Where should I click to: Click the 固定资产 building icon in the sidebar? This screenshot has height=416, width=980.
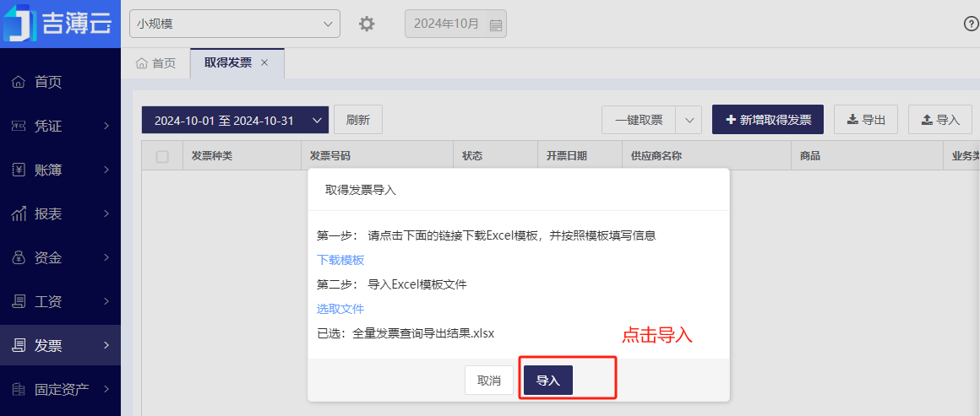point(19,389)
